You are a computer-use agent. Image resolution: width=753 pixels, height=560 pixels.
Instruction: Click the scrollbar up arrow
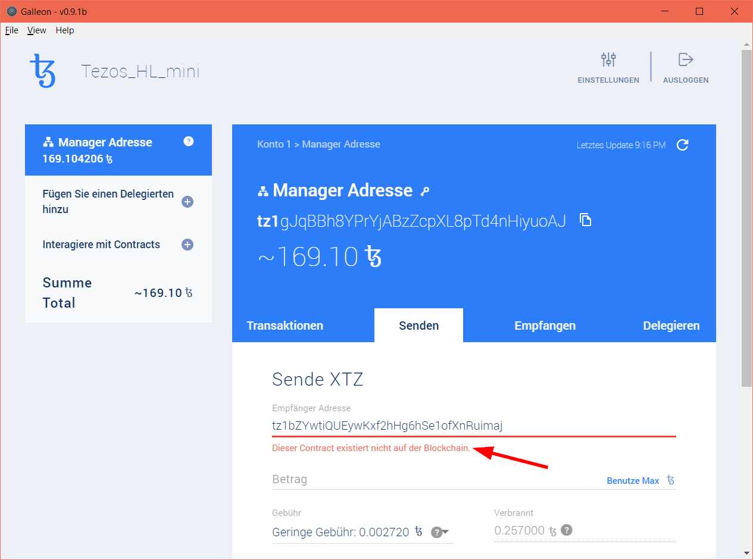coord(746,44)
